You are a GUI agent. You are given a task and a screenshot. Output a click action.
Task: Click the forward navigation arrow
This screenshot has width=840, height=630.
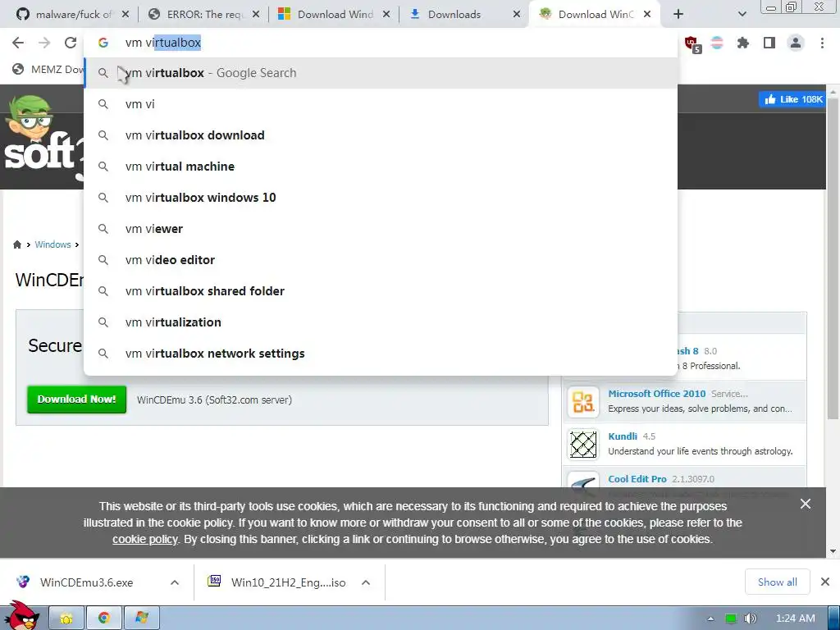[44, 43]
